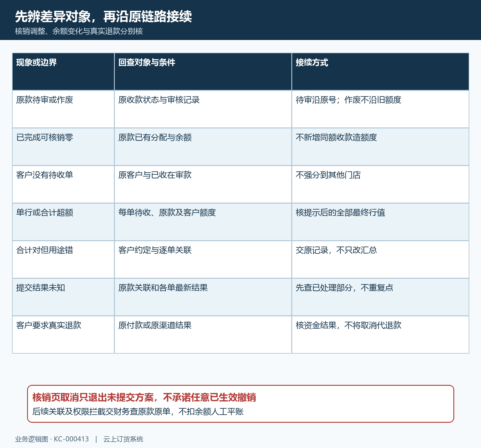481x448 pixels.
Task: Select cell "先查已处理部分，不重复点"
Action: [x=380, y=297]
